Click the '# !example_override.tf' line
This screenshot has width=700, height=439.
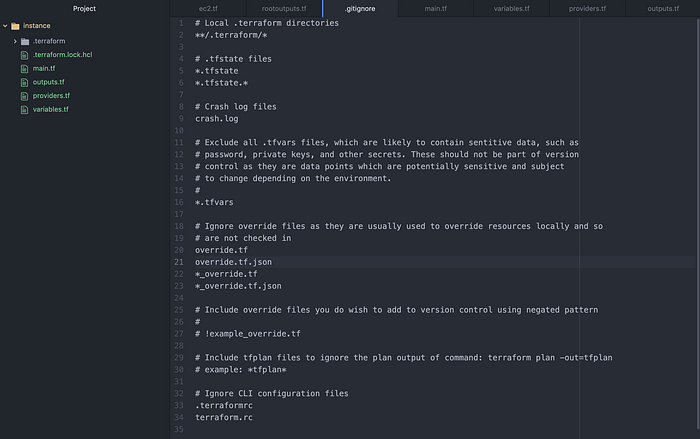pyautogui.click(x=248, y=334)
